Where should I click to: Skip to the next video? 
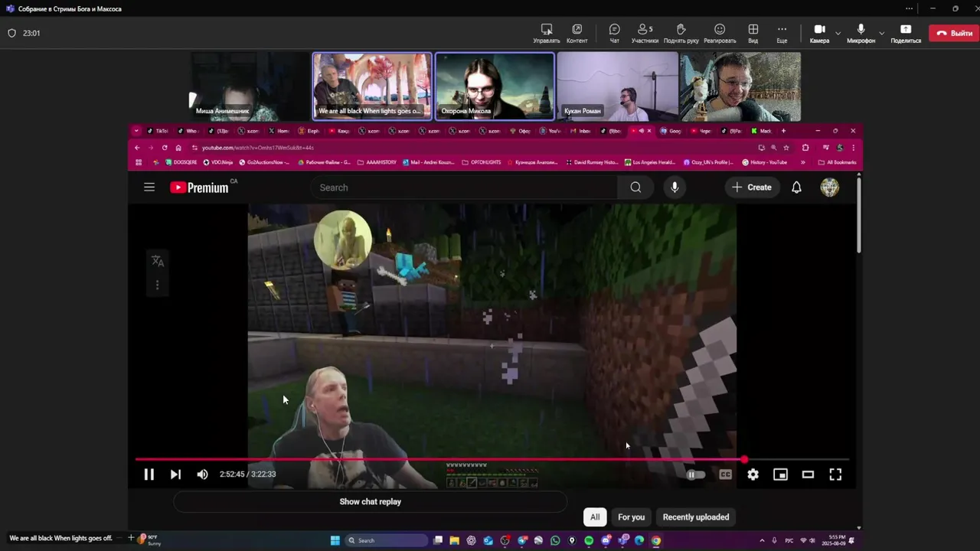[x=175, y=474]
